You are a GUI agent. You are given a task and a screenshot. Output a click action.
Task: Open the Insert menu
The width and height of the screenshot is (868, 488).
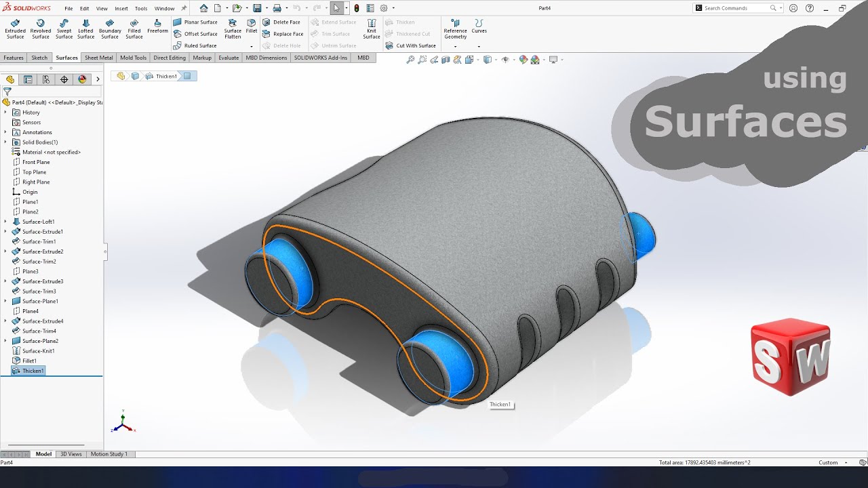121,8
